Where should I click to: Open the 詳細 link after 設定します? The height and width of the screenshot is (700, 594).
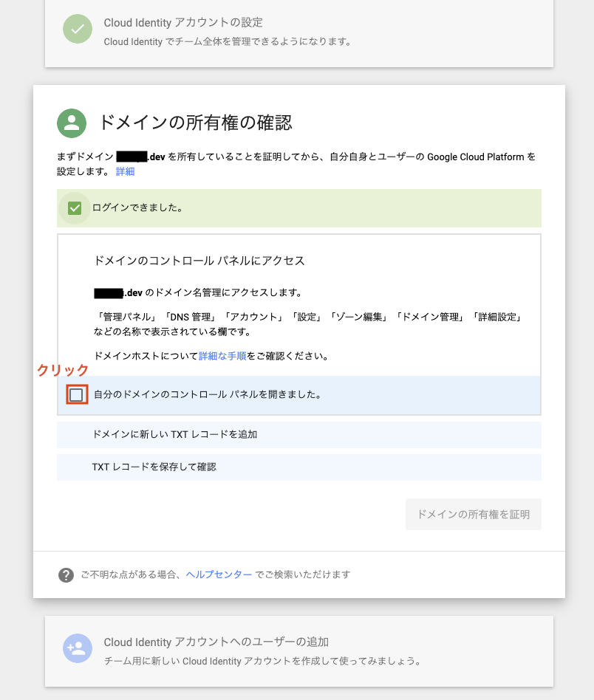[x=125, y=171]
